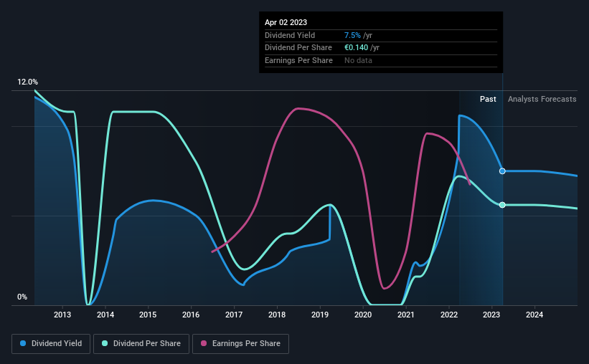The width and height of the screenshot is (589, 364).
Task: Click the 2022 x-axis label
Action: [x=449, y=315]
